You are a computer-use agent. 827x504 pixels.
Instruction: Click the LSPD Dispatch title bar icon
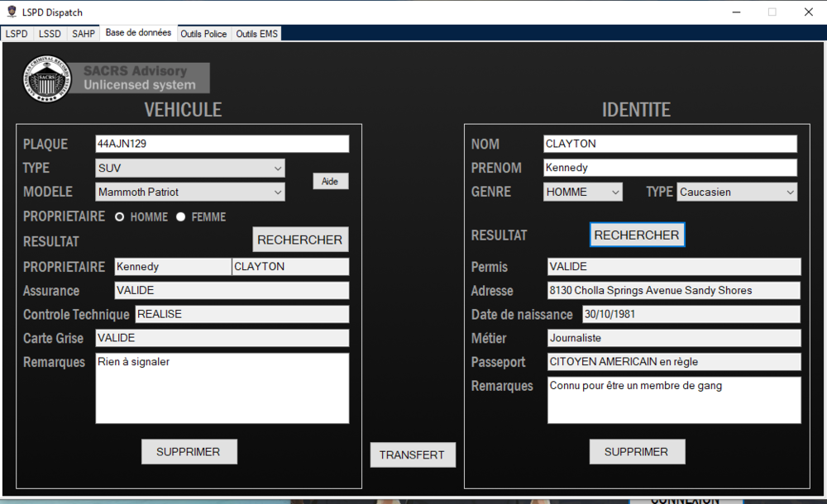[11, 12]
